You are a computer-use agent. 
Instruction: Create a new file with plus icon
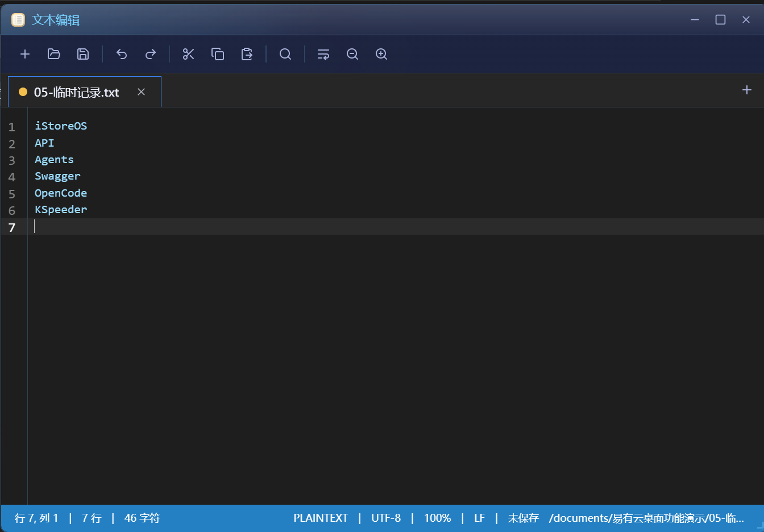pyautogui.click(x=25, y=54)
